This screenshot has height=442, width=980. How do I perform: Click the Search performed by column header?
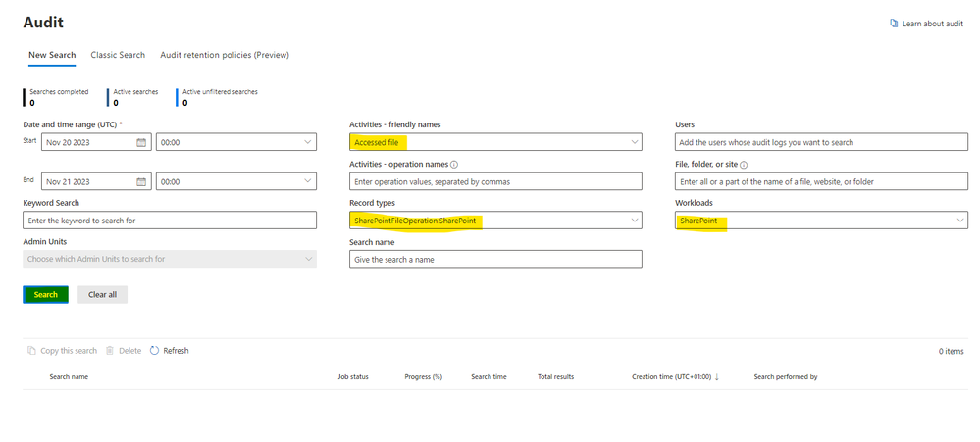tap(786, 377)
